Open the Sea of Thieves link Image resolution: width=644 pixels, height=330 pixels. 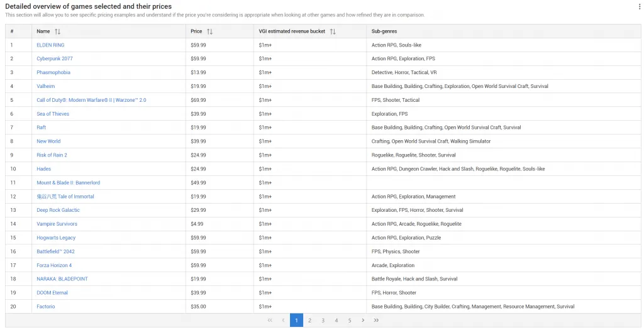tap(53, 114)
